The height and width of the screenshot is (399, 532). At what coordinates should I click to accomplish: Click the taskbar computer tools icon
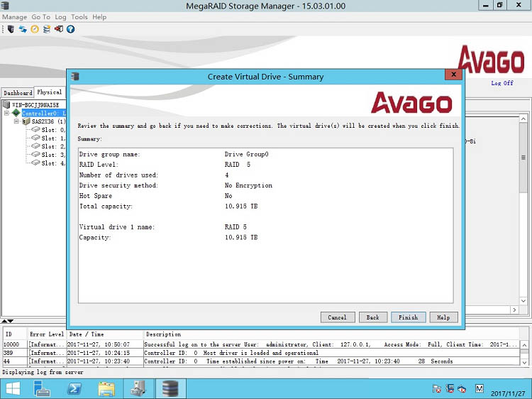coord(138,389)
